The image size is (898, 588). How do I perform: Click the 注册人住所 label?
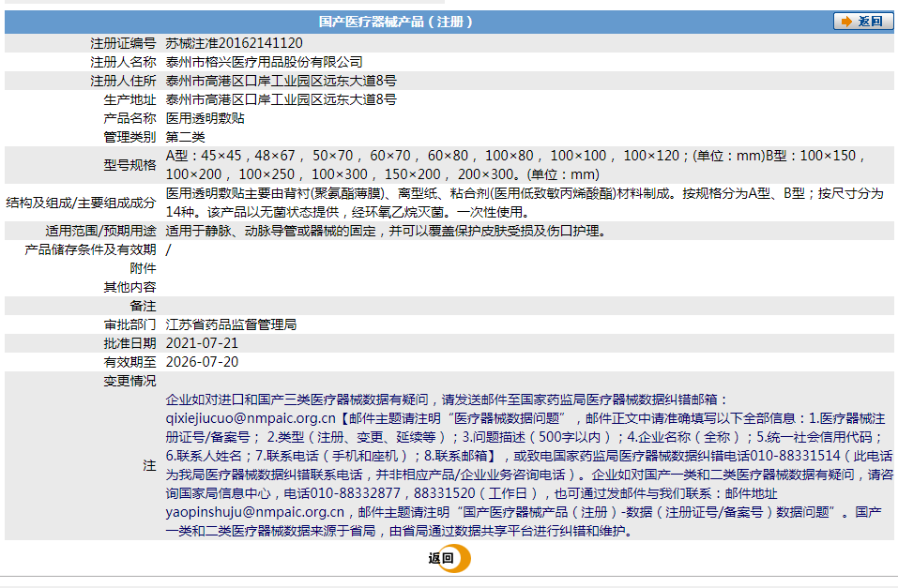coord(123,81)
